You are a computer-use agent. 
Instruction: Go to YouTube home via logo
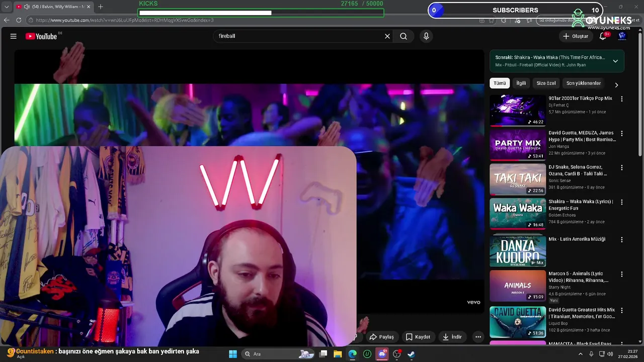[x=41, y=36]
